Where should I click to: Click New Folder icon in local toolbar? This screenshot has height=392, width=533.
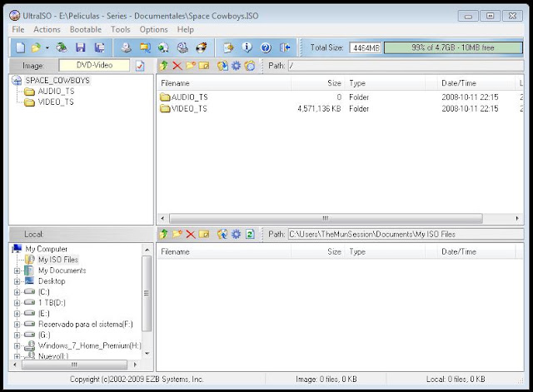(177, 234)
